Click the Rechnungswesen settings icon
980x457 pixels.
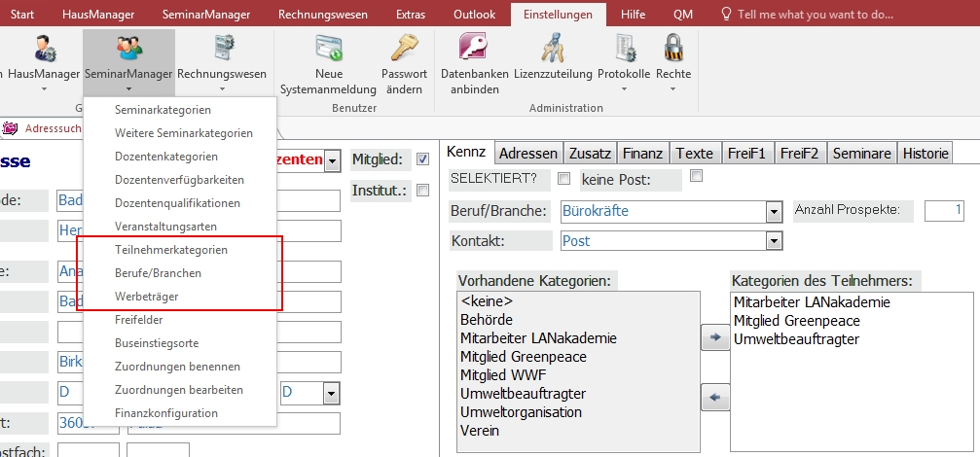point(222,49)
